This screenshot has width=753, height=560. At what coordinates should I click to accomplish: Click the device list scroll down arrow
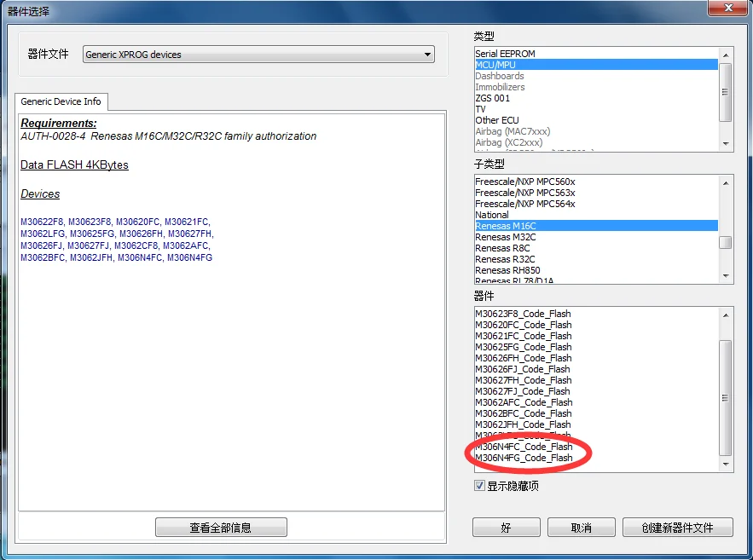pyautogui.click(x=726, y=464)
